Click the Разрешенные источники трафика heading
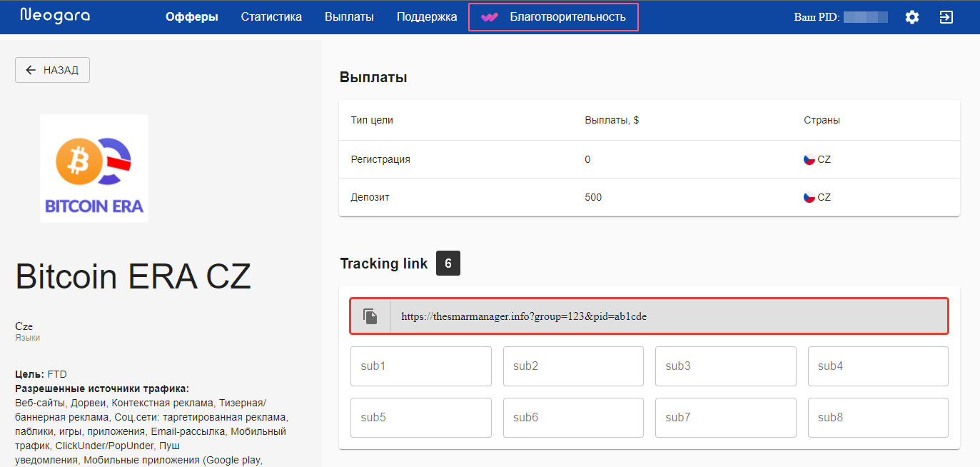 [x=102, y=388]
